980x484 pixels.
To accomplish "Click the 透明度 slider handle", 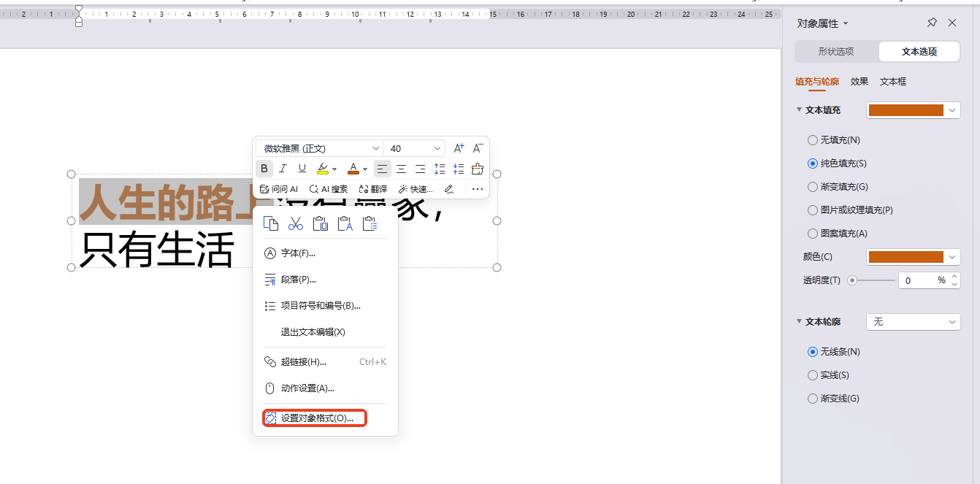I will 851,280.
